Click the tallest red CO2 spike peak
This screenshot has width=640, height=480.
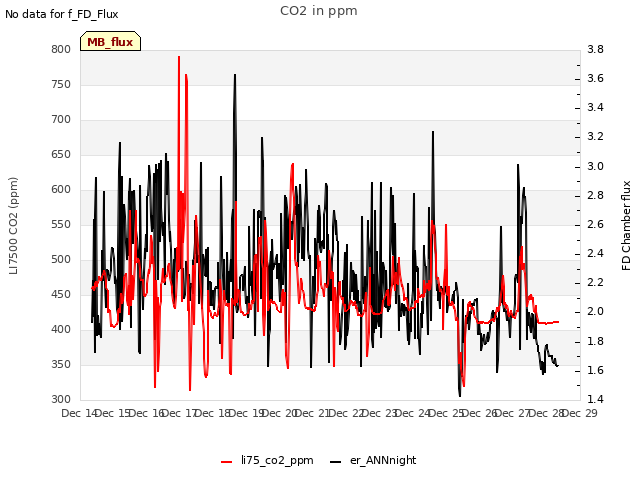(x=179, y=57)
